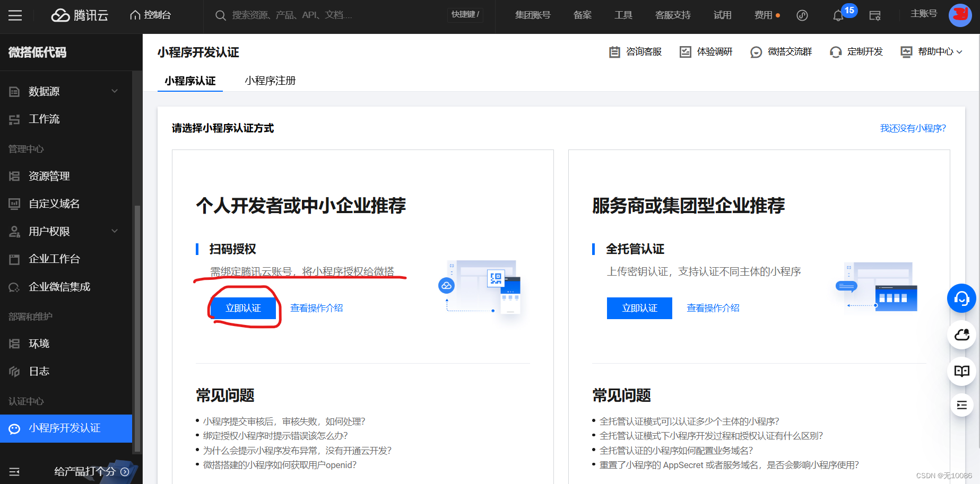
Task: Open FAQ 全托管认证模式可以认证多少个主体的小程序?
Action: (689, 421)
